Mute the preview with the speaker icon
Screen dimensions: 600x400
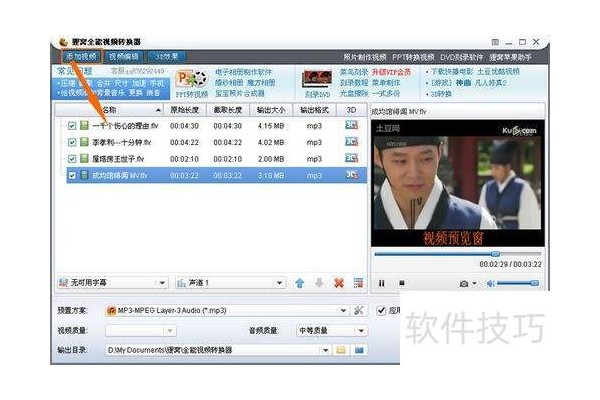tap(491, 284)
